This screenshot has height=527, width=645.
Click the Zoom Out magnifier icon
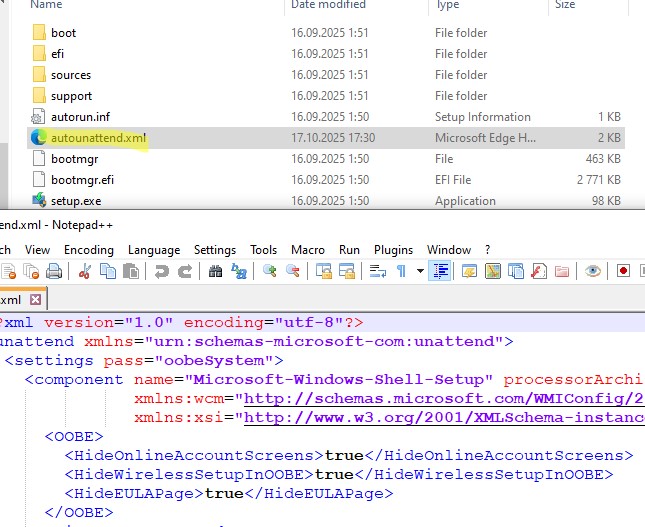click(295, 271)
